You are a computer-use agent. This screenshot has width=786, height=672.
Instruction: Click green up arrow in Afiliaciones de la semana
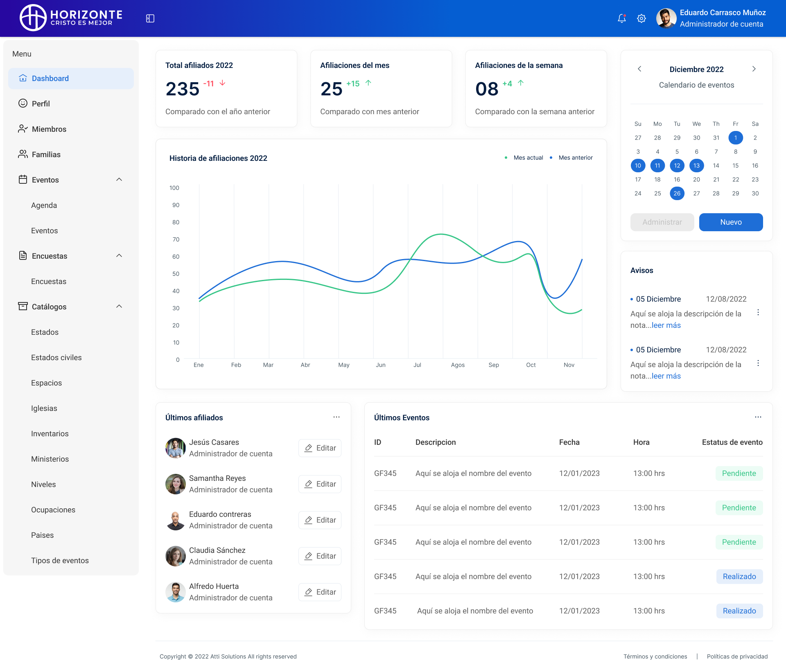tap(521, 83)
